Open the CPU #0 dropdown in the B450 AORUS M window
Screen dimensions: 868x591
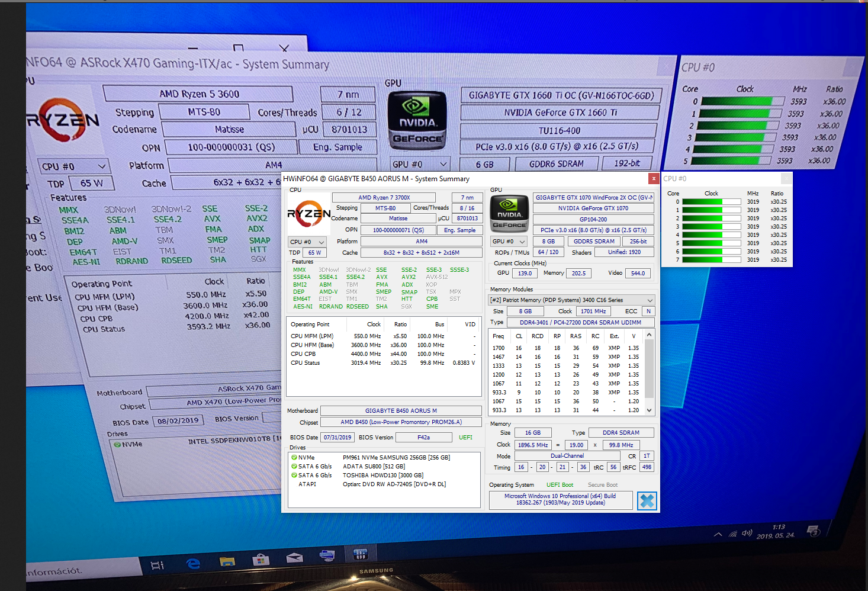point(307,242)
